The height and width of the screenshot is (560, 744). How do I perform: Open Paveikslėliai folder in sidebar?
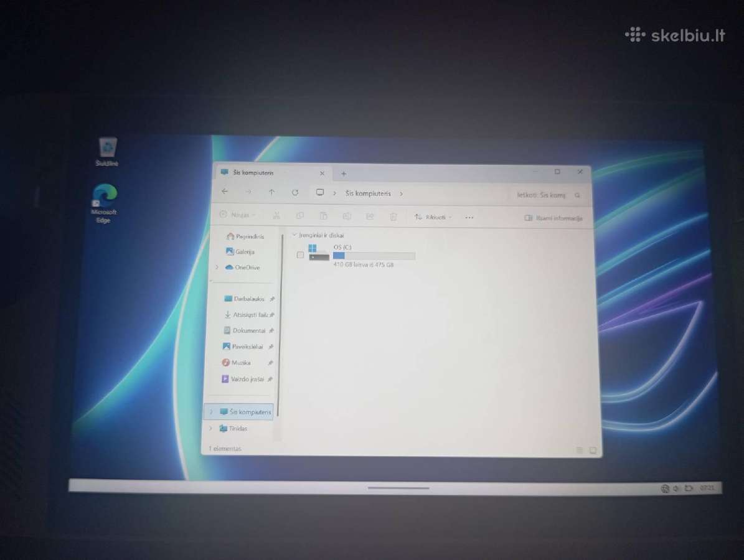[x=242, y=347]
